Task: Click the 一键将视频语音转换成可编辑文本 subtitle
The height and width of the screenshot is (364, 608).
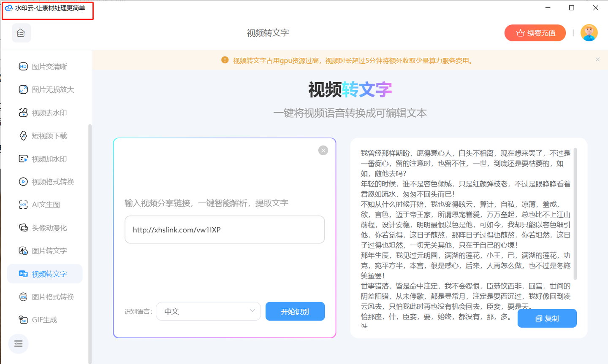Action: click(x=350, y=113)
